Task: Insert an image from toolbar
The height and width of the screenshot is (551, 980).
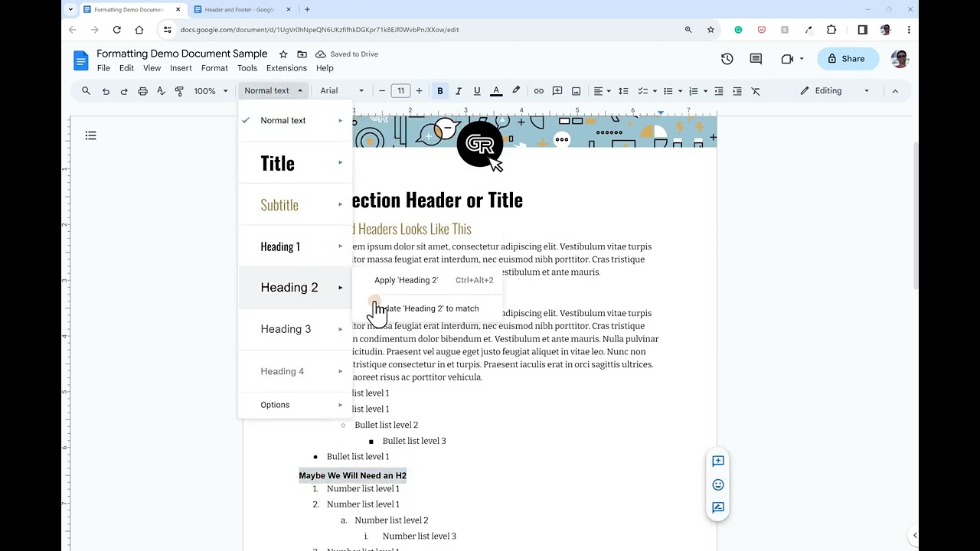Action: [577, 91]
